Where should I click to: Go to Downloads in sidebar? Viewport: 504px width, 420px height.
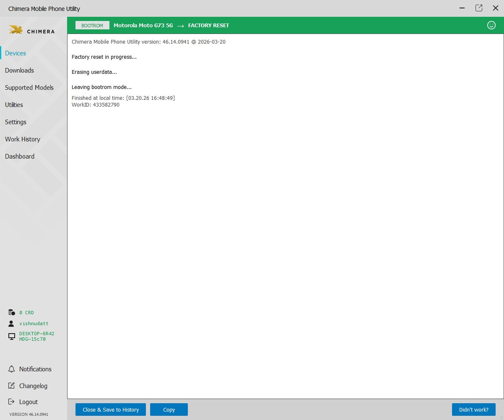pos(19,70)
